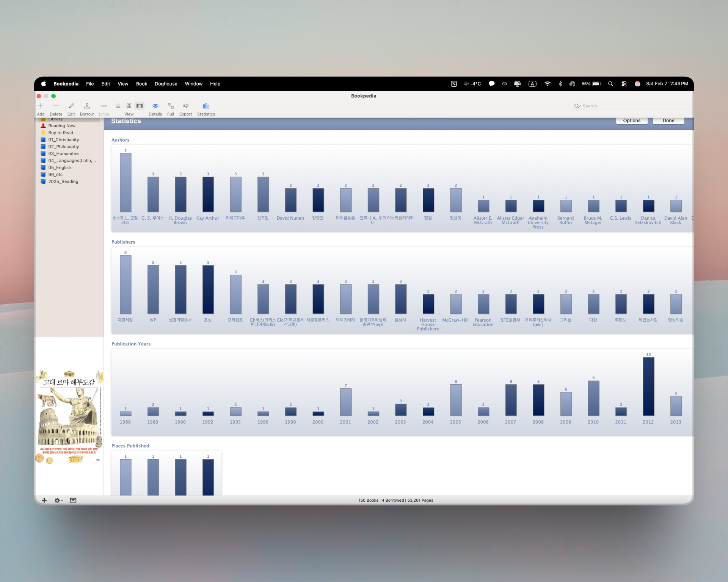Click the Borrow person icon

87,106
